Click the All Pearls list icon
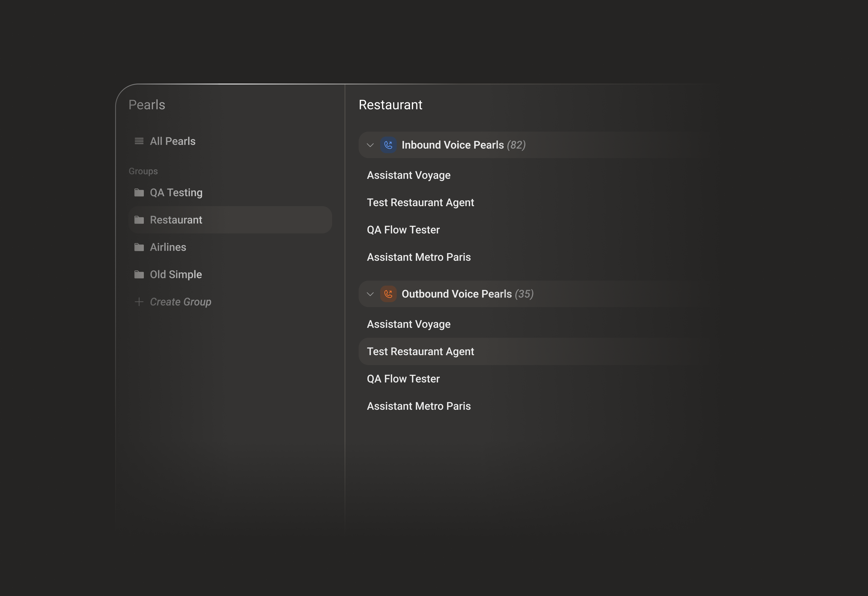 click(x=139, y=141)
